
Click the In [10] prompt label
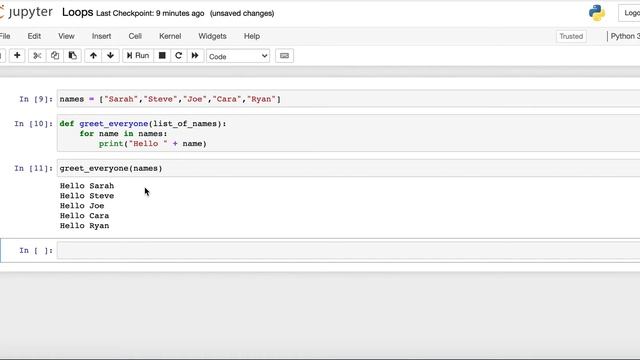click(33, 124)
